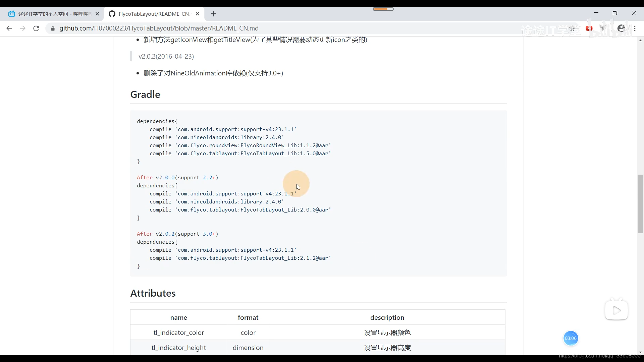This screenshot has width=644, height=362.
Task: Click the FlycoTabLayout_Lib:2.1.2@aar compile line
Action: point(240,258)
